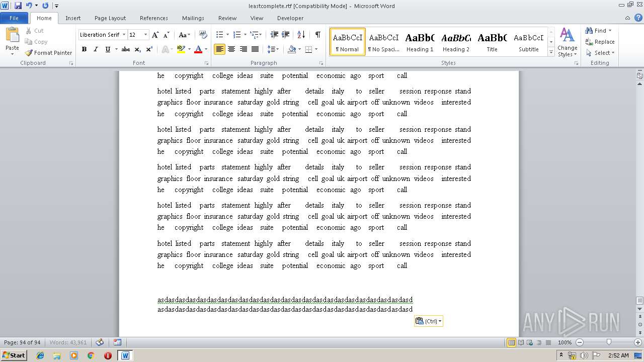Apply subscript formatting
Image resolution: width=644 pixels, height=362 pixels.
[x=138, y=49]
